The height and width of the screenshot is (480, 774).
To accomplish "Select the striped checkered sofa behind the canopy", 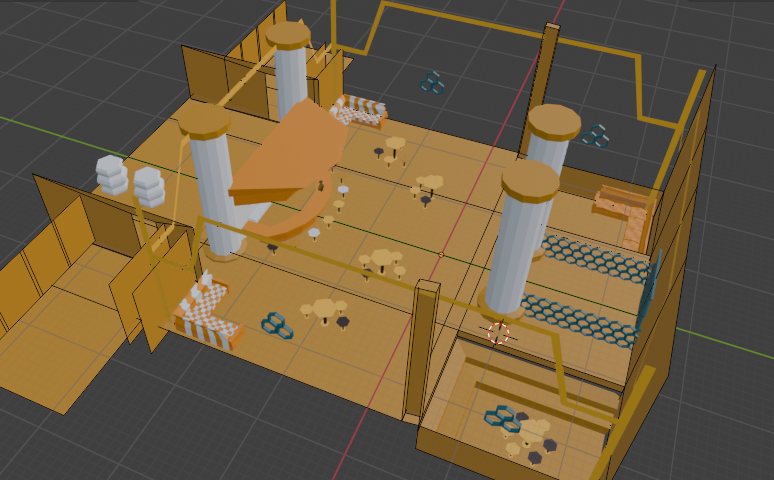I will 358,112.
